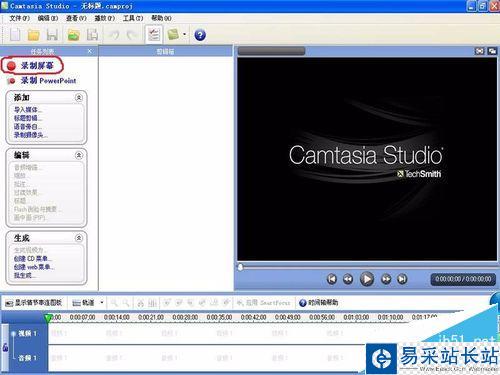Click the 0:00:00:00 time counter display

click(463, 279)
